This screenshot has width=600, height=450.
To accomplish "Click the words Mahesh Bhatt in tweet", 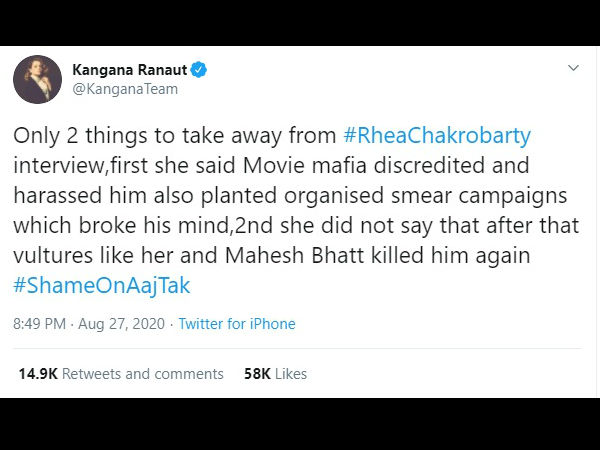I will coord(294,255).
